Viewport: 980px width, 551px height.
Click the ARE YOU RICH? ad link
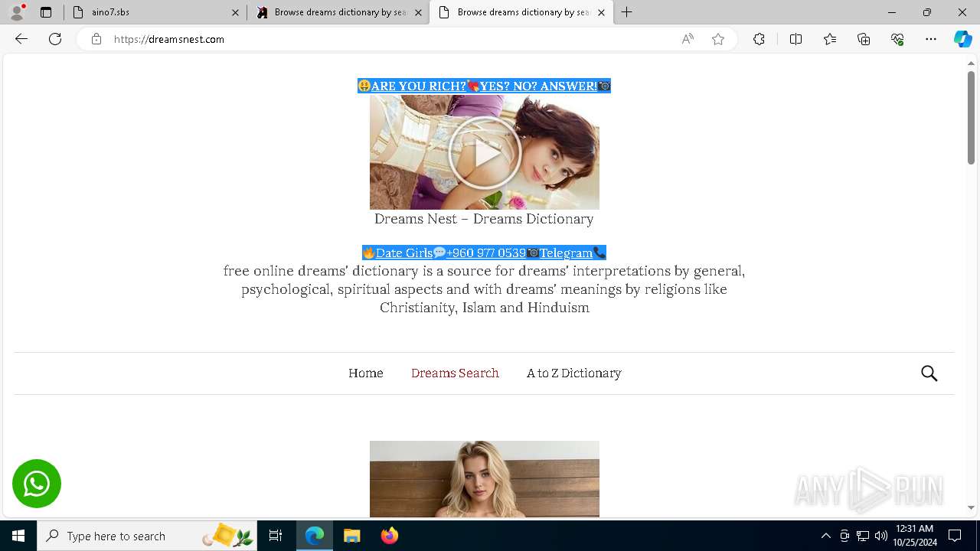(484, 86)
